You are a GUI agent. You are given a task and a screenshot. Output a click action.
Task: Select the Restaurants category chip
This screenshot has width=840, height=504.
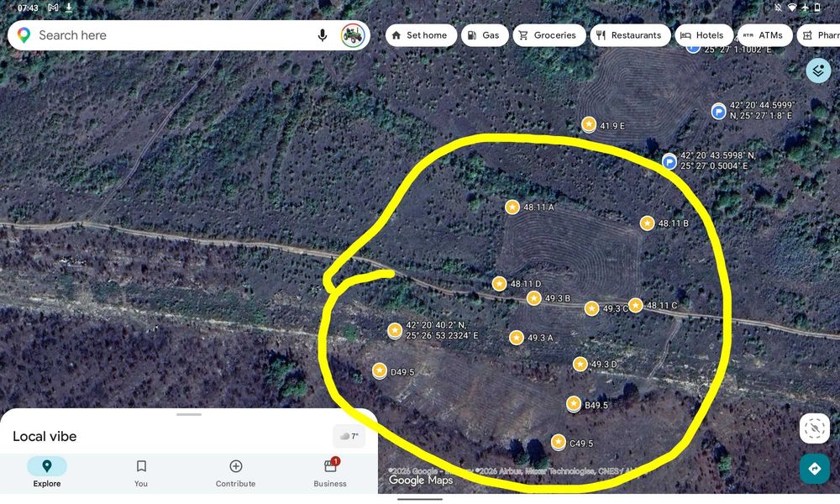[630, 35]
